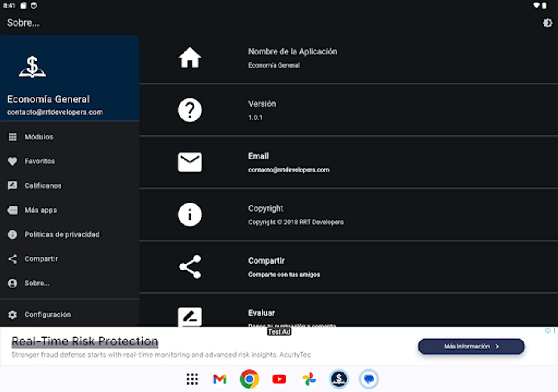Toggle dark mode using the top-right theme icon

(x=548, y=23)
